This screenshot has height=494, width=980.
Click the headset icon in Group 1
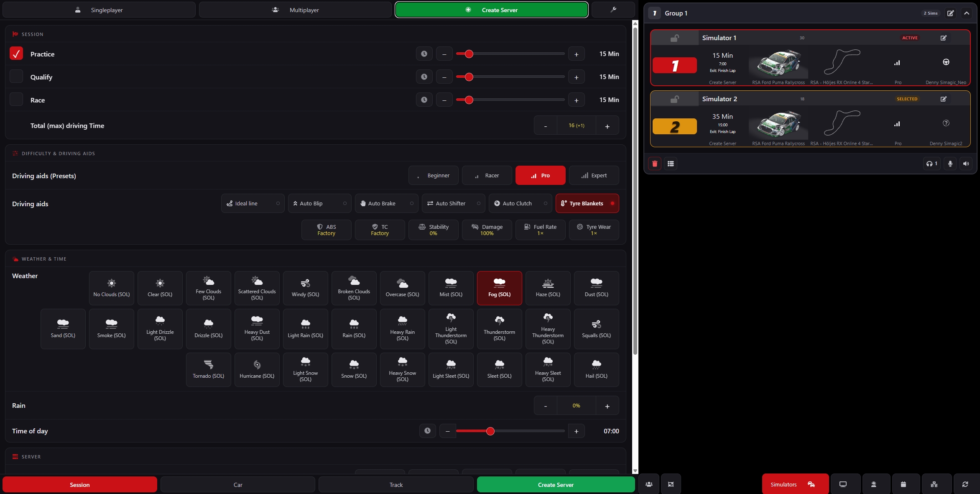coord(932,164)
